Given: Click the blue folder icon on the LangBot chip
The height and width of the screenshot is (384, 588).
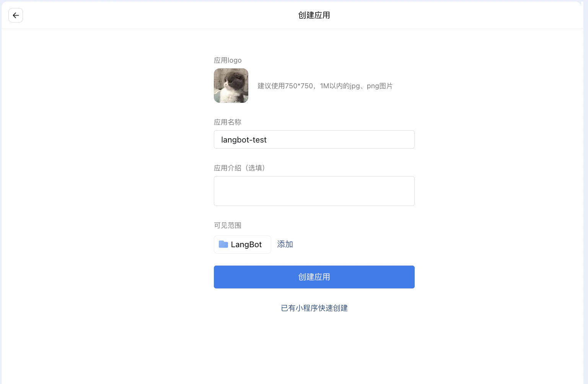Looking at the screenshot, I should point(223,244).
